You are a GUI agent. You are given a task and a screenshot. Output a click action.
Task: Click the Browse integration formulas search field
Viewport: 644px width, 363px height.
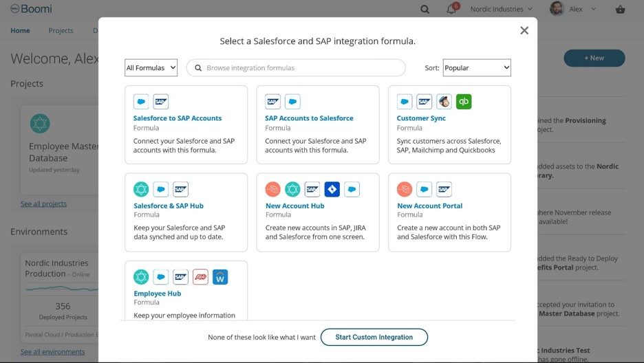[x=296, y=67]
